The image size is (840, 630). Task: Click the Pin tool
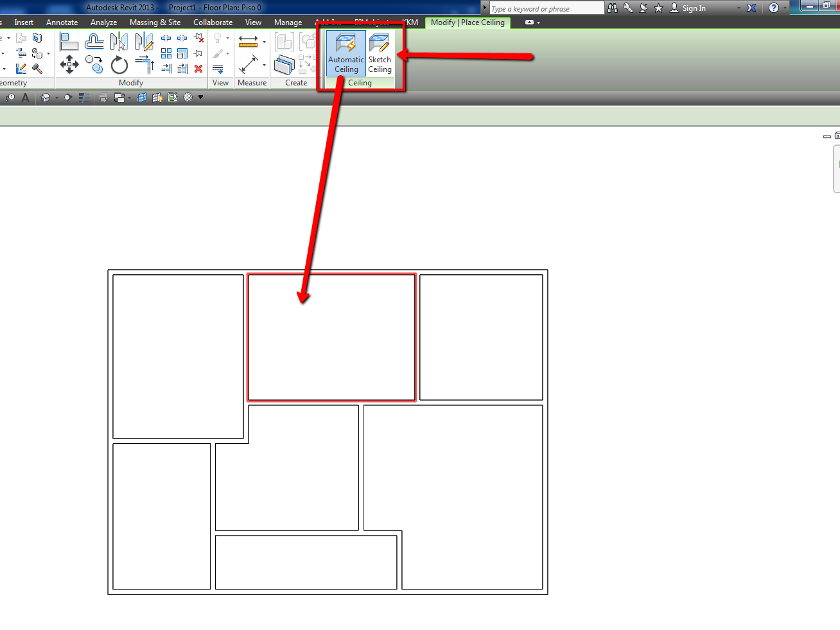[x=198, y=53]
